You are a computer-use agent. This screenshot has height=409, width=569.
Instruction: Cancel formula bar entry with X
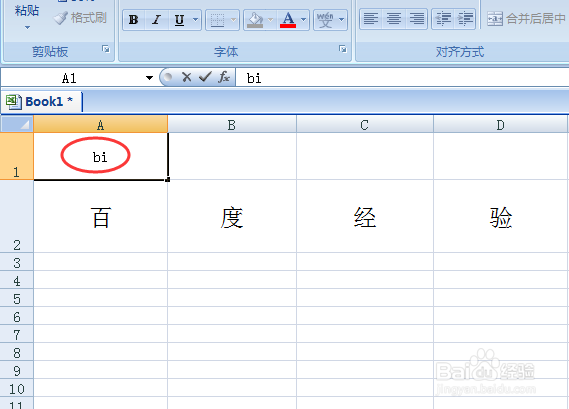[x=187, y=77]
